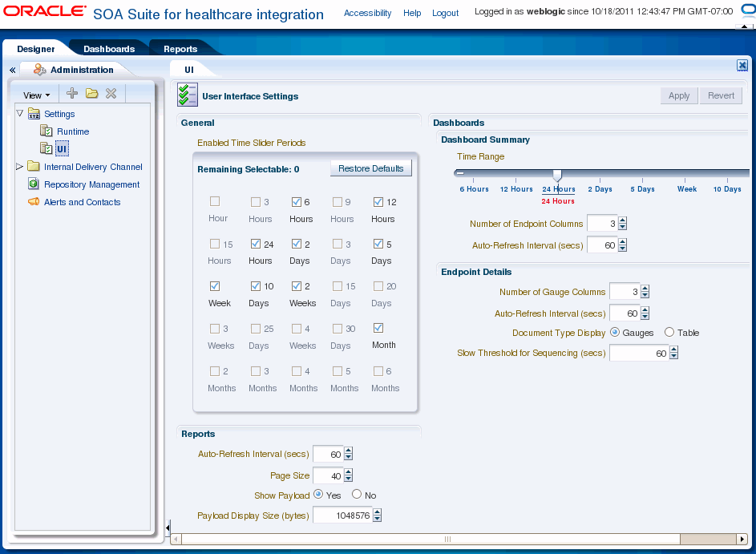Click the Settings folder icon in tree
This screenshot has height=554, width=756.
point(34,114)
